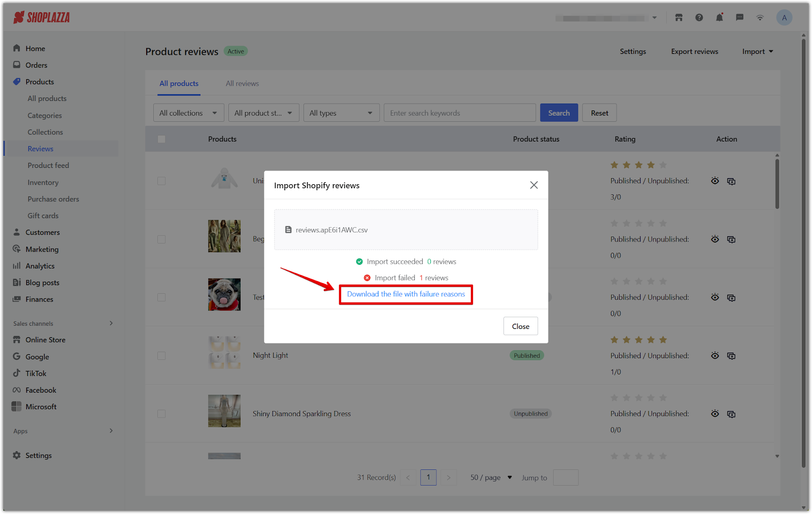The height and width of the screenshot is (514, 812).
Task: Open the Import dropdown menu
Action: 758,52
